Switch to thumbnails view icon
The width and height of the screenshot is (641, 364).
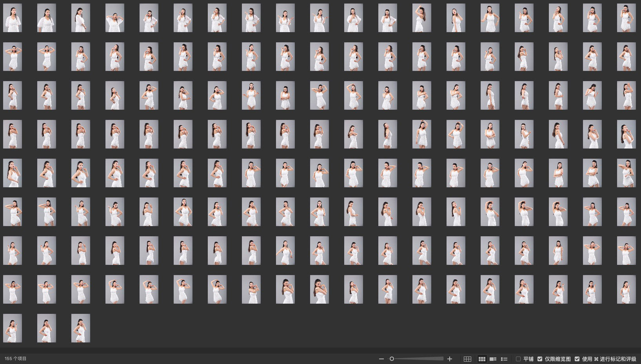(x=482, y=359)
